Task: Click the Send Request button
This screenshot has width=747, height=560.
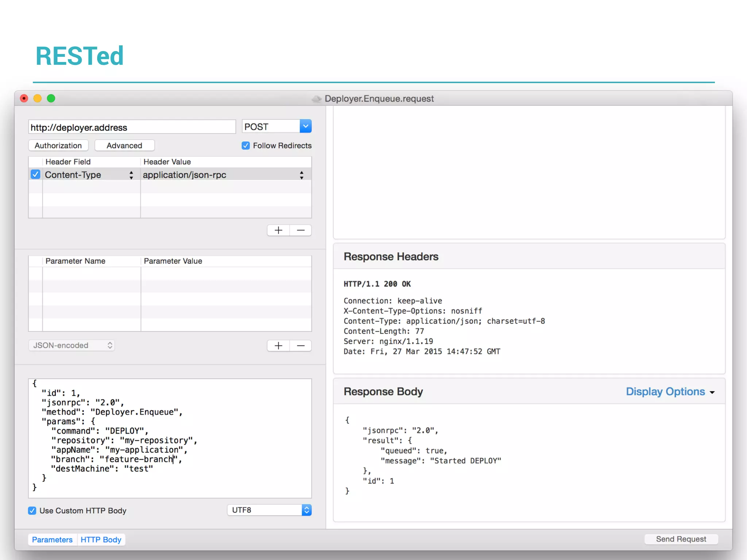Action: 681,539
